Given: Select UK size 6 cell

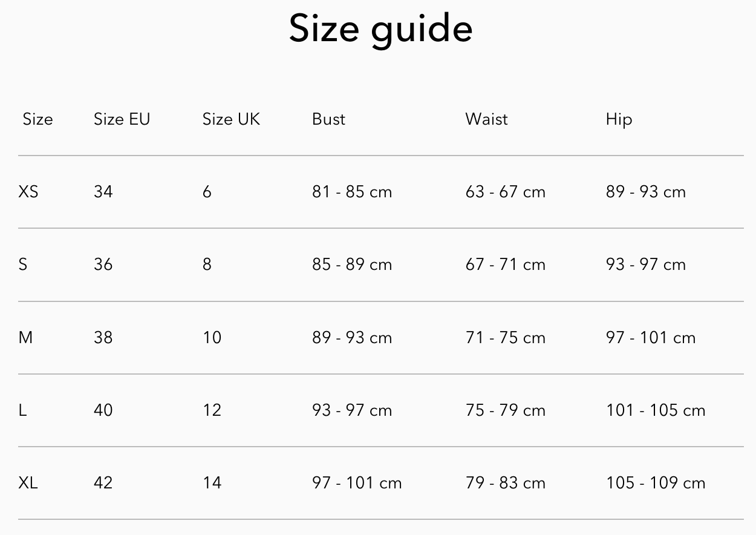Looking at the screenshot, I should [x=207, y=192].
